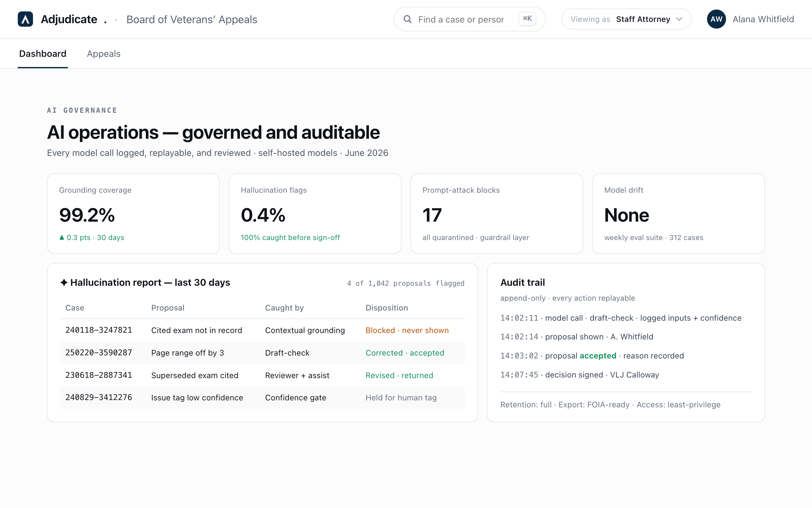Screen dimensions: 812x508
Task: Open the AW user avatar
Action: point(717,19)
